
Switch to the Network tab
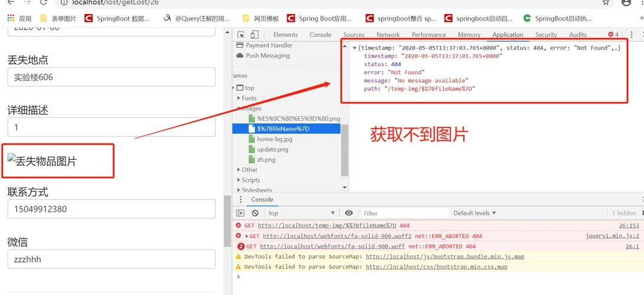click(388, 34)
